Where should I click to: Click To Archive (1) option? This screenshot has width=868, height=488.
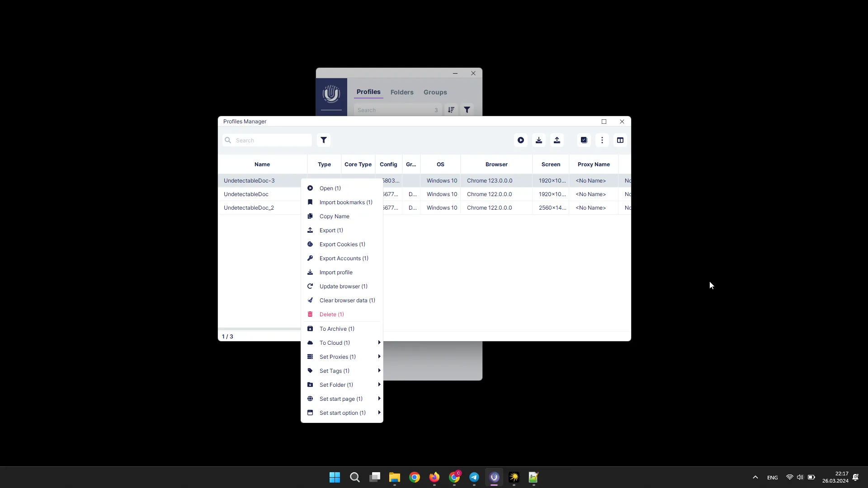click(337, 328)
